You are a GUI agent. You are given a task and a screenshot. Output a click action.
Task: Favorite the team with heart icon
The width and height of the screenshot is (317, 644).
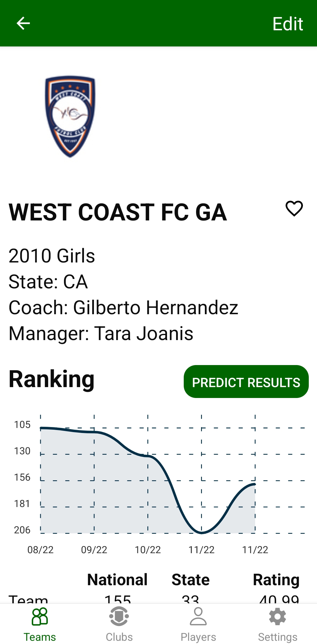294,209
